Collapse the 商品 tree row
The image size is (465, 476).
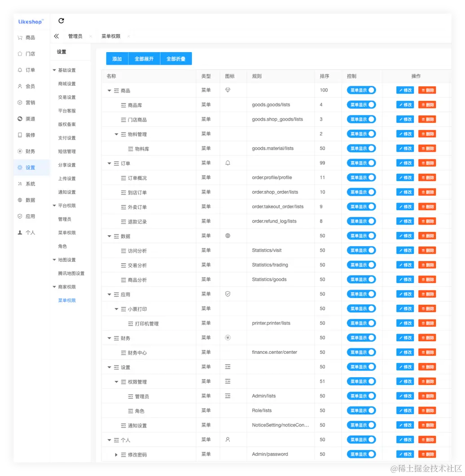pyautogui.click(x=109, y=90)
